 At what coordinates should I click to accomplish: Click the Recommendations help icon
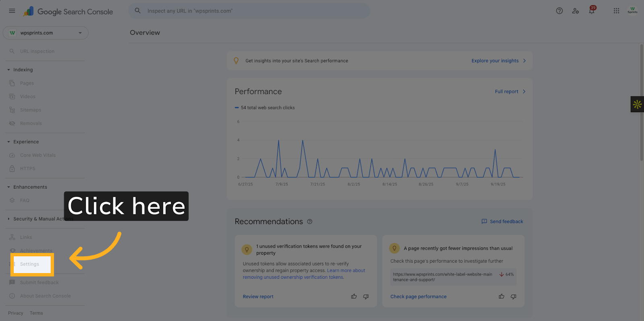[310, 222]
